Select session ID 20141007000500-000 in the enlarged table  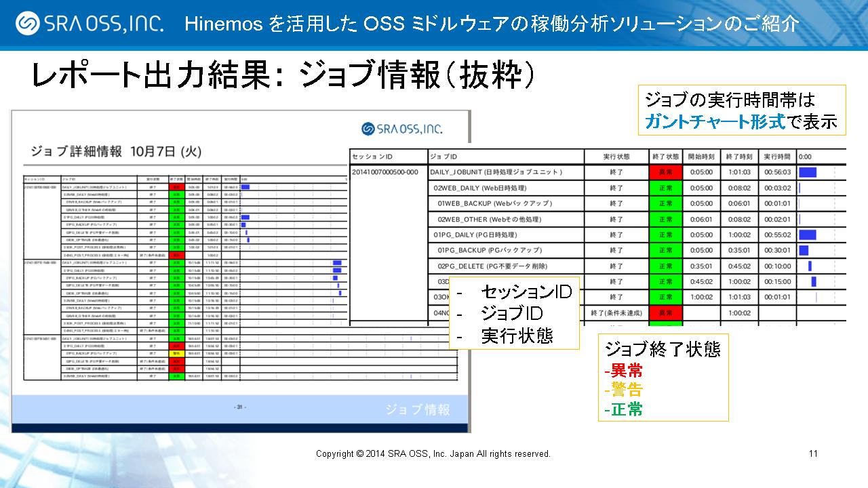(x=384, y=172)
